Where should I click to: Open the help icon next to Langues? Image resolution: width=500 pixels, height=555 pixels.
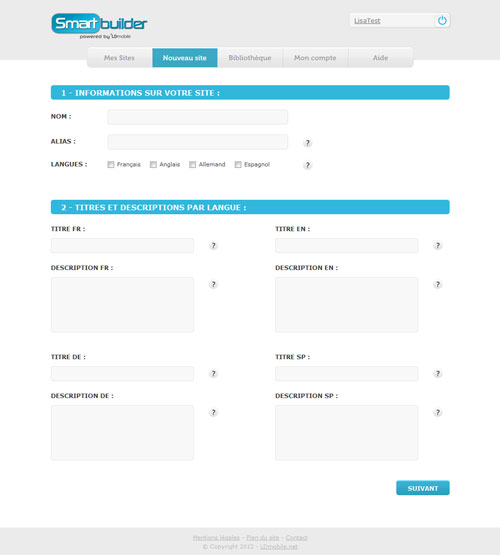click(x=308, y=165)
